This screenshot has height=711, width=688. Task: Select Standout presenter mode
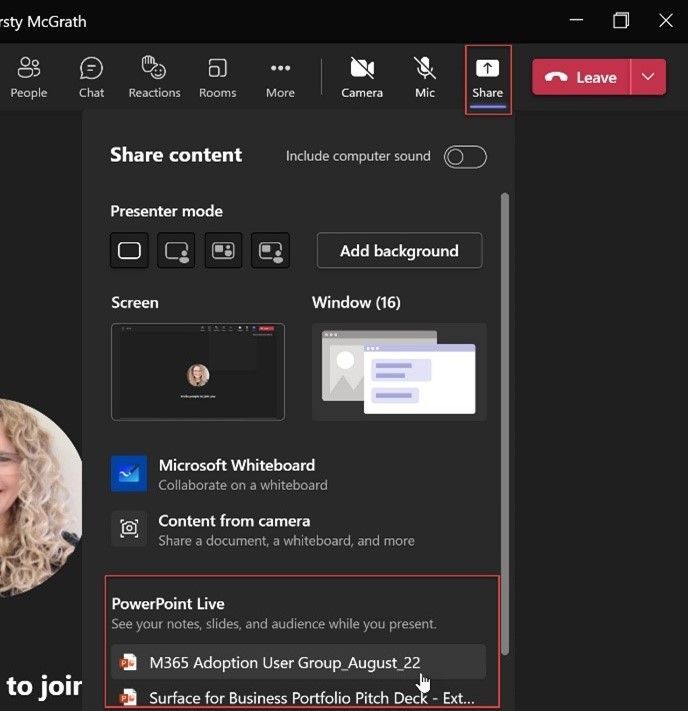point(176,250)
